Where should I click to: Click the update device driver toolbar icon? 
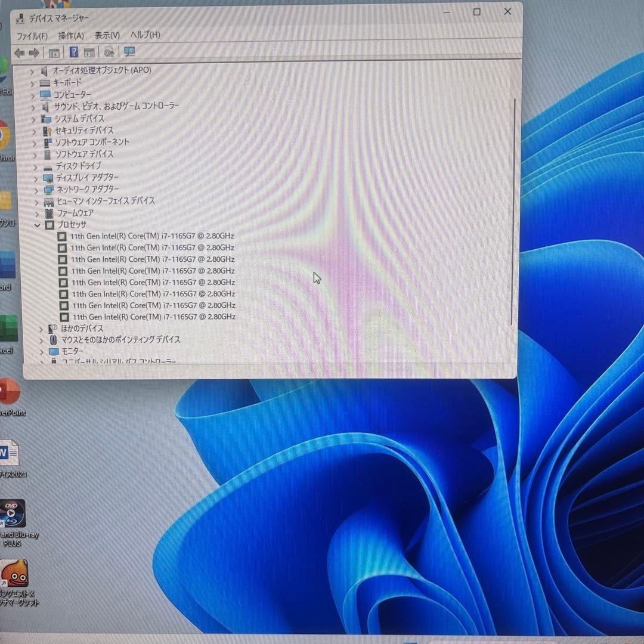[x=109, y=52]
